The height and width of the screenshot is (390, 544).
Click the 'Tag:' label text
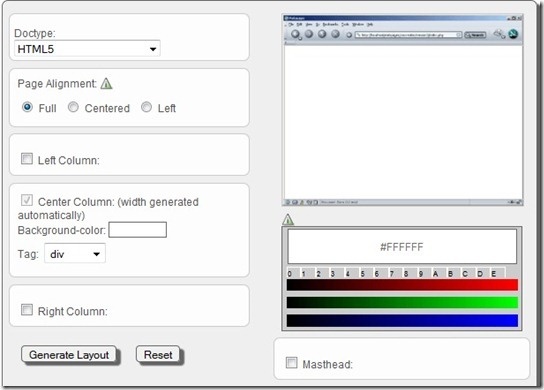28,254
